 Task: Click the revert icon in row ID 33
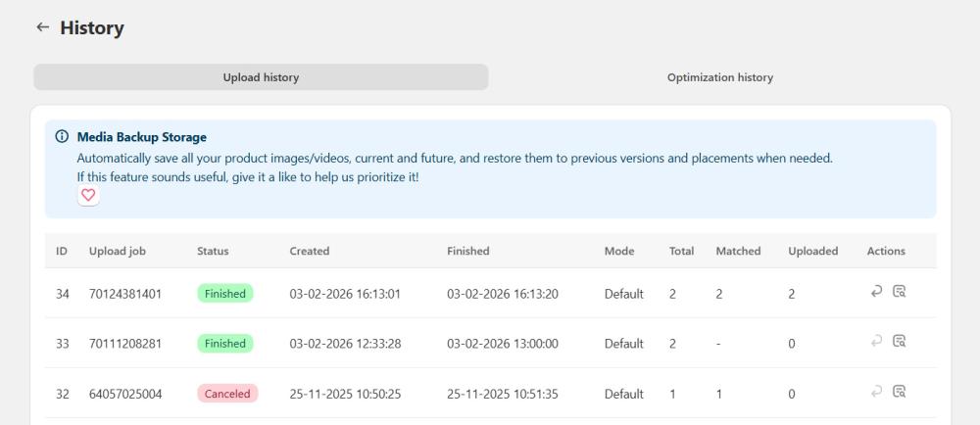(877, 342)
